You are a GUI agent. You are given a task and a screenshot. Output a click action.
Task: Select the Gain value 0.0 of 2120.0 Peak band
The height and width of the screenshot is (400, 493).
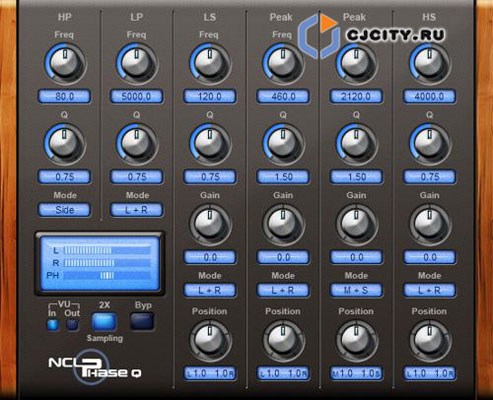(x=356, y=257)
